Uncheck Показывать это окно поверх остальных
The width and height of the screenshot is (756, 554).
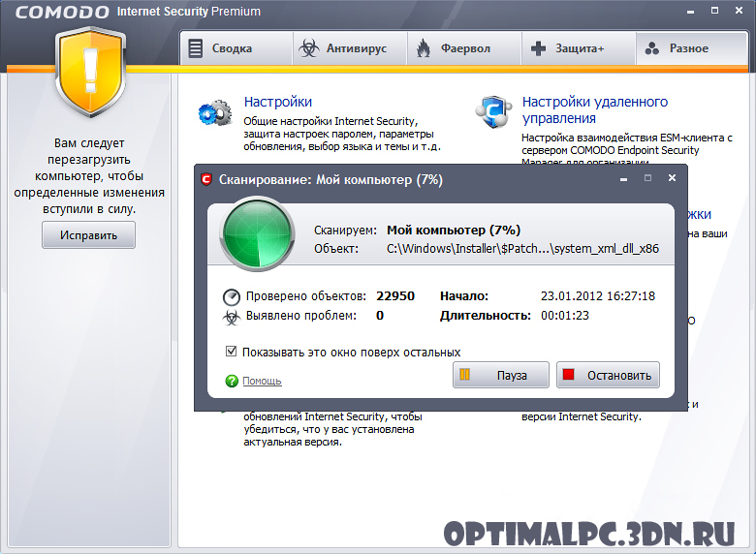pyautogui.click(x=232, y=352)
